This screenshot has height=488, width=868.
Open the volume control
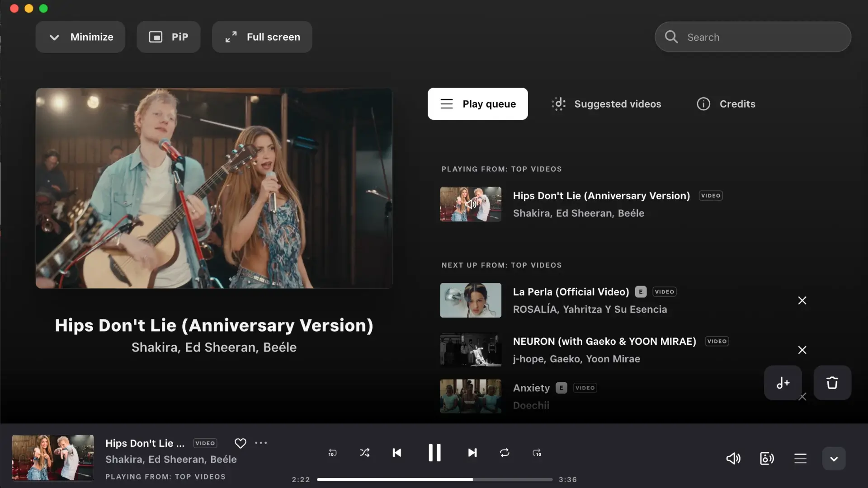(x=733, y=459)
